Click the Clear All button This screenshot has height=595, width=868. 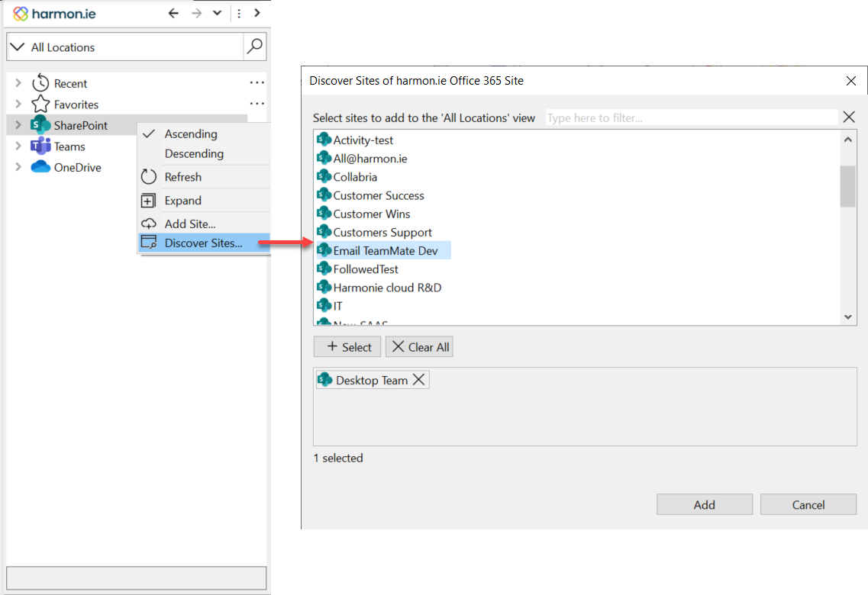(419, 347)
